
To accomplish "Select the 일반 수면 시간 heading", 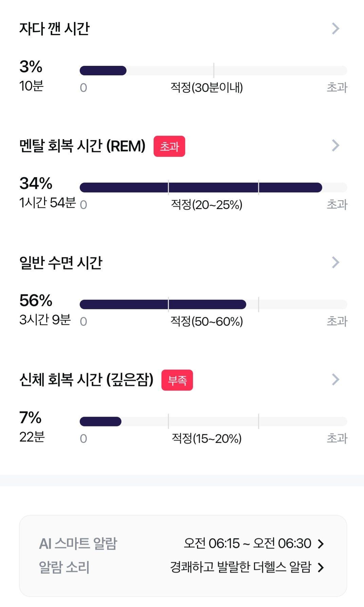I will point(61,262).
